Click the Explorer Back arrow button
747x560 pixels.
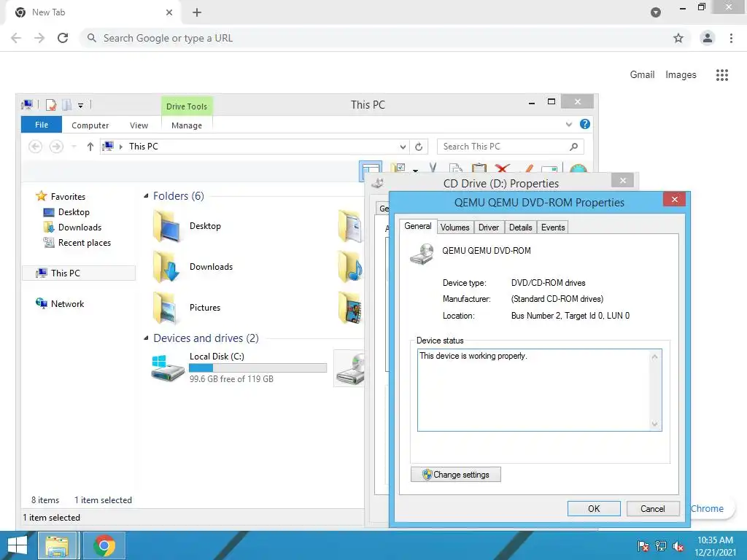(35, 147)
